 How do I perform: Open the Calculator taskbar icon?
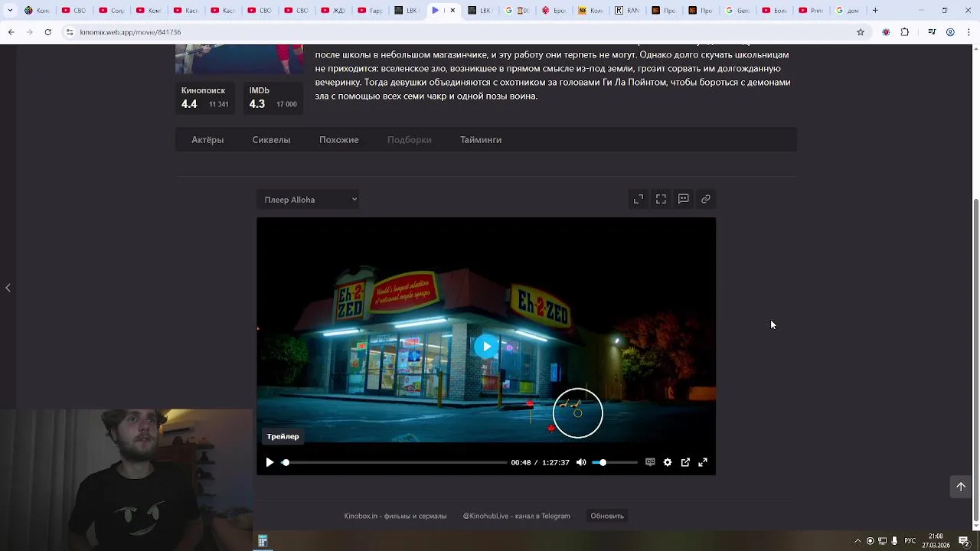tap(262, 541)
